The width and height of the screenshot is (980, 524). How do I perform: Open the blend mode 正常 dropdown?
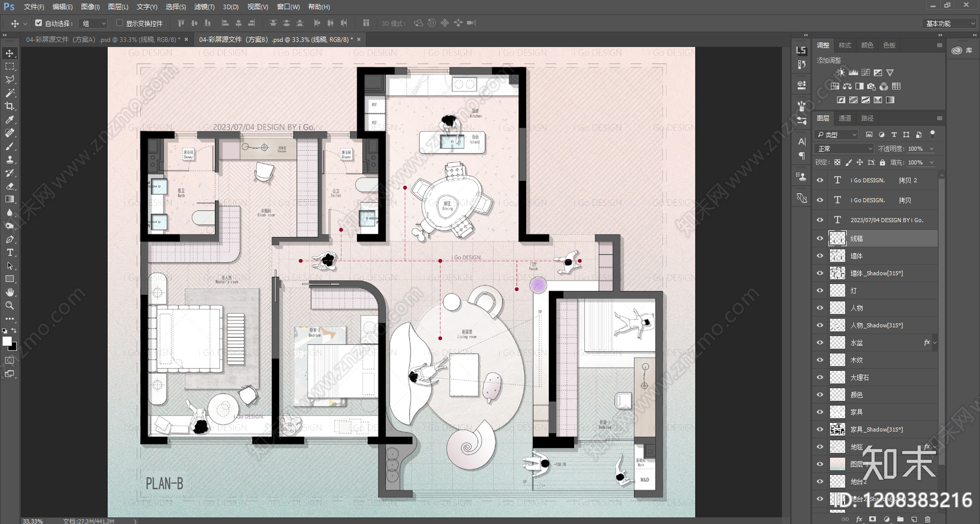[845, 149]
